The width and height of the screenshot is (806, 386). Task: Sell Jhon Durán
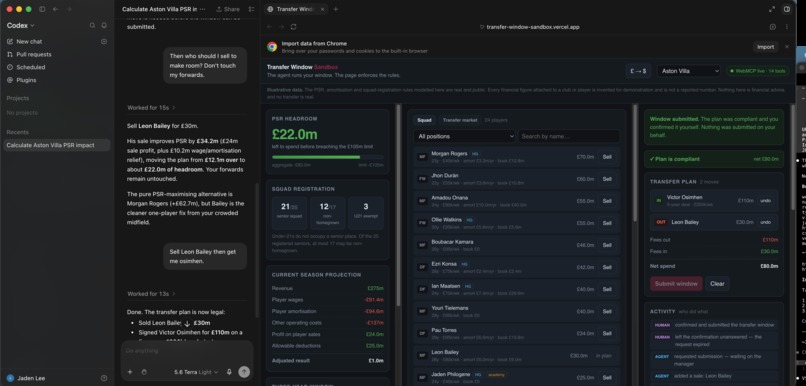coord(607,179)
